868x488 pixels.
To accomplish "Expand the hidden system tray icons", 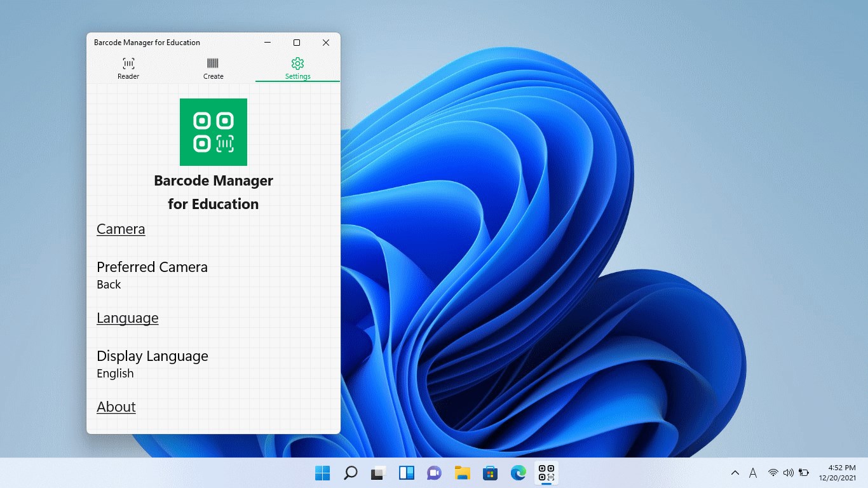I will 735,473.
